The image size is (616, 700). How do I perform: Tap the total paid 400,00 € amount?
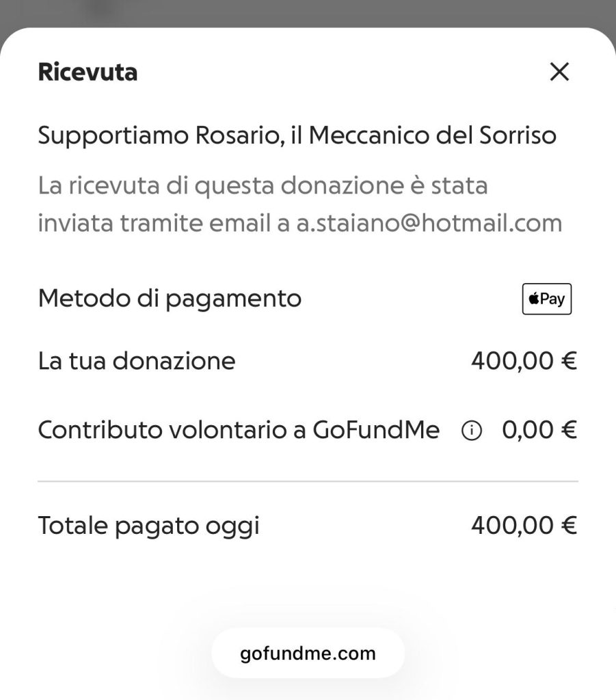524,526
